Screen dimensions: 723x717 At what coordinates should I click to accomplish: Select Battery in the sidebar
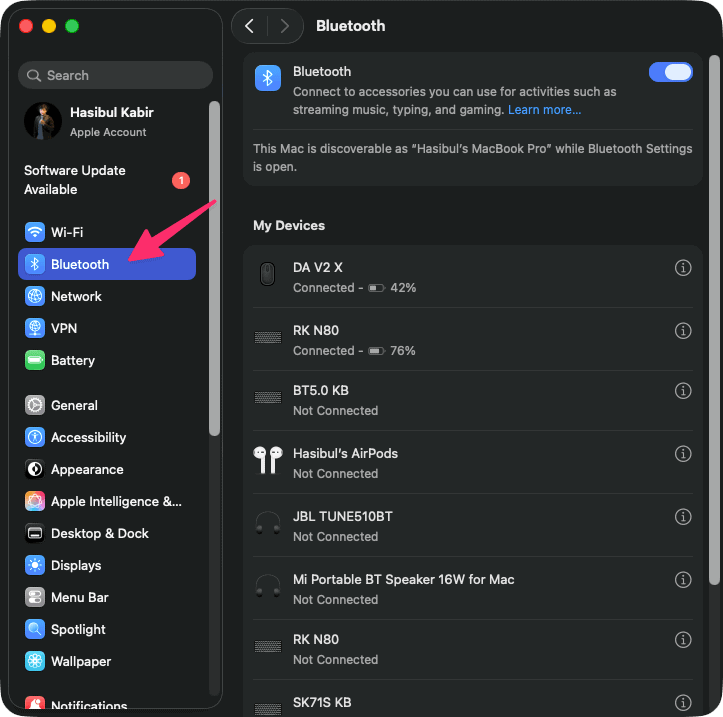[107, 360]
